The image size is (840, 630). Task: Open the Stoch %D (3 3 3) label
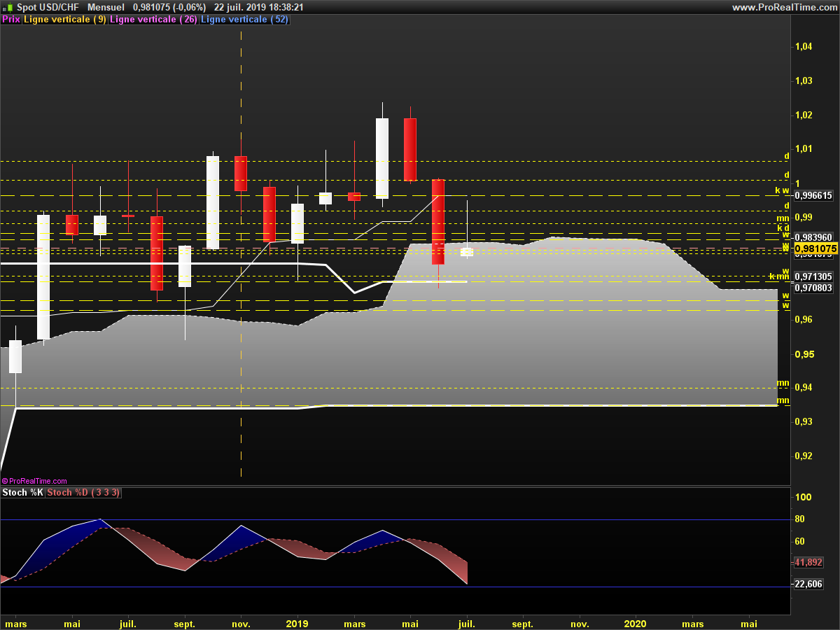point(83,493)
